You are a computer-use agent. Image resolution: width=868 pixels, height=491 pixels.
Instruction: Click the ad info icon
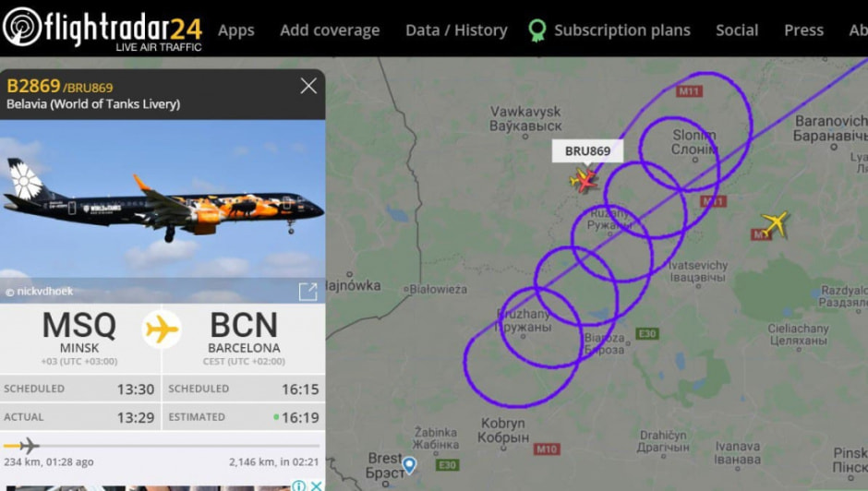[x=298, y=485]
